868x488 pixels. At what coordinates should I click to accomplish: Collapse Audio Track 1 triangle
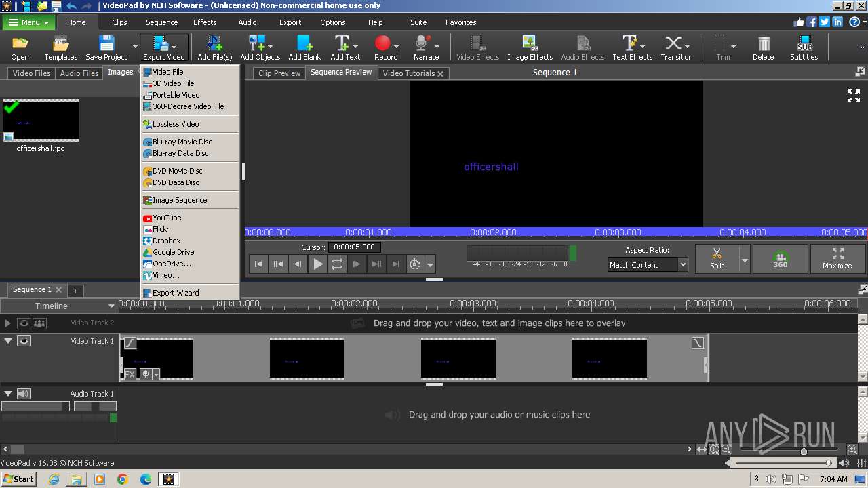coord(8,394)
